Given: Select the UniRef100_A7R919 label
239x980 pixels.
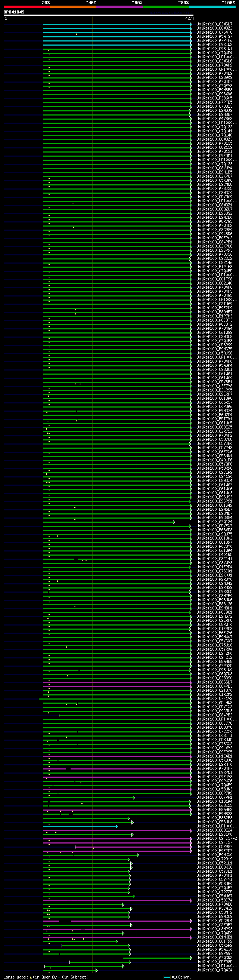Looking at the screenshot, I should [x=214, y=859].
